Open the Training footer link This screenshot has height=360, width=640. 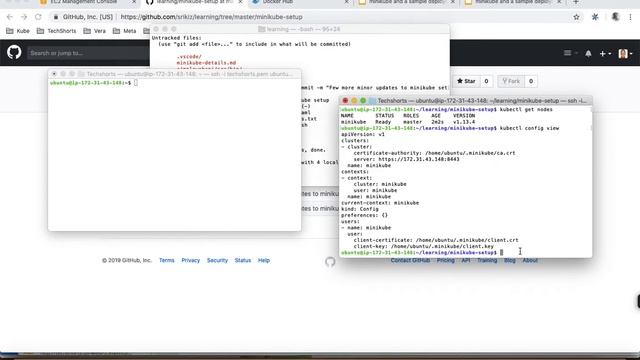coord(487,261)
